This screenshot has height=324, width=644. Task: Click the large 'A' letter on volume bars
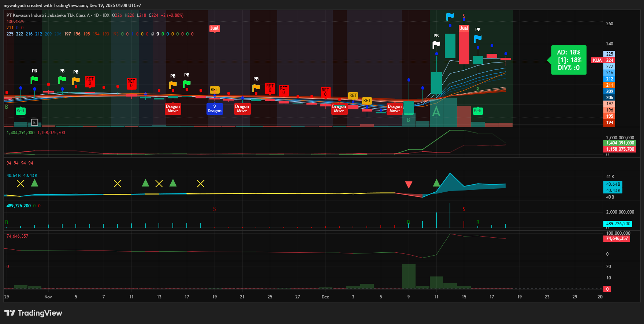(x=436, y=112)
